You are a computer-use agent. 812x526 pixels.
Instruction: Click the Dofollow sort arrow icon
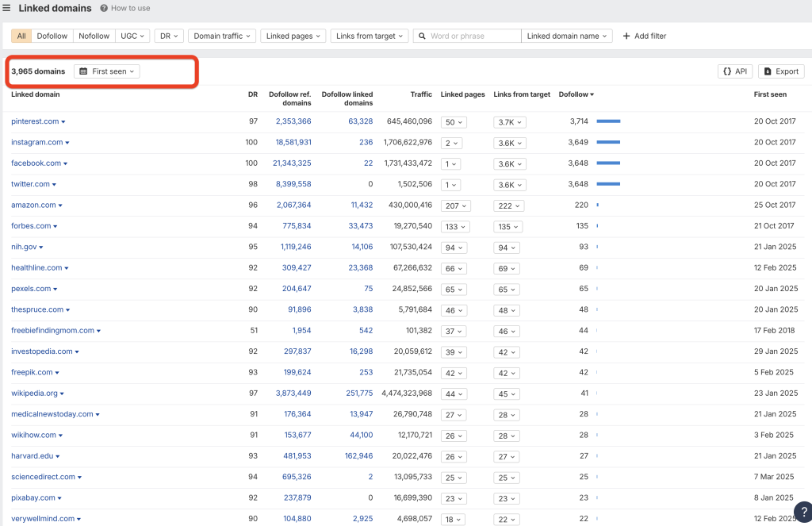[x=592, y=95]
